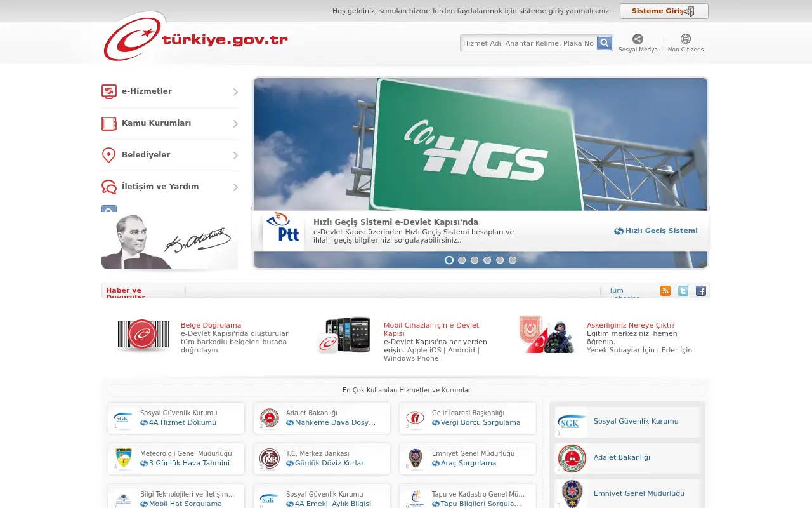Open the Günlük Döviz Kurları link
This screenshot has width=812, height=508.
pos(326,464)
